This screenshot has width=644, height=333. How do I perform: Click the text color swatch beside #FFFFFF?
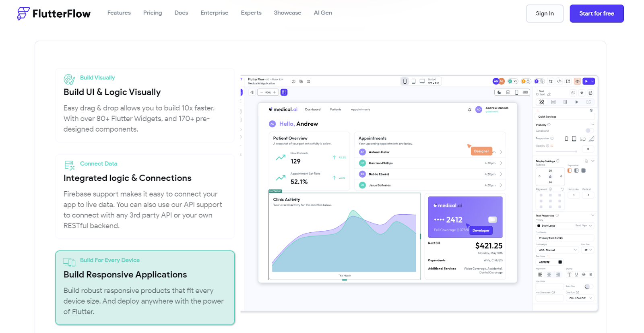(560, 262)
